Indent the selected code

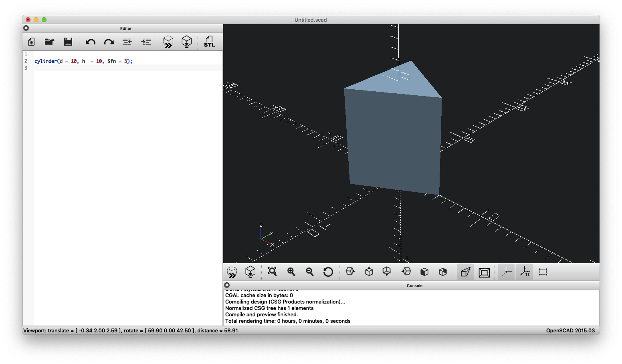point(146,41)
